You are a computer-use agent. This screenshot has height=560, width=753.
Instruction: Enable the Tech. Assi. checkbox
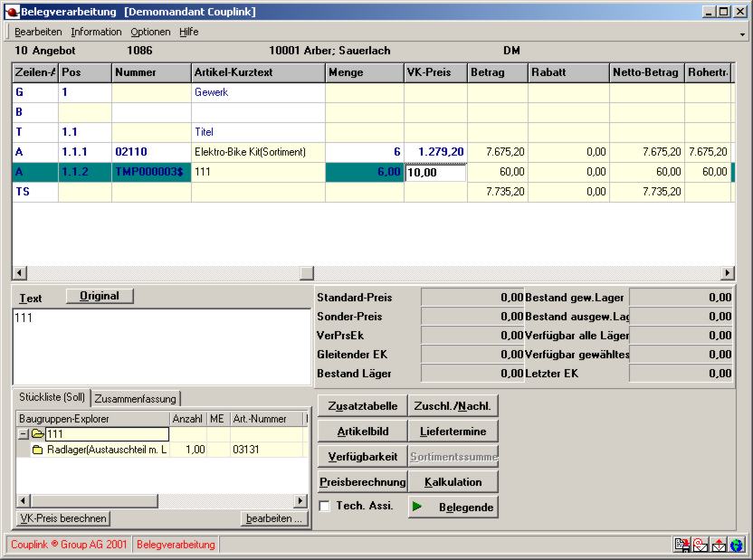pos(325,507)
